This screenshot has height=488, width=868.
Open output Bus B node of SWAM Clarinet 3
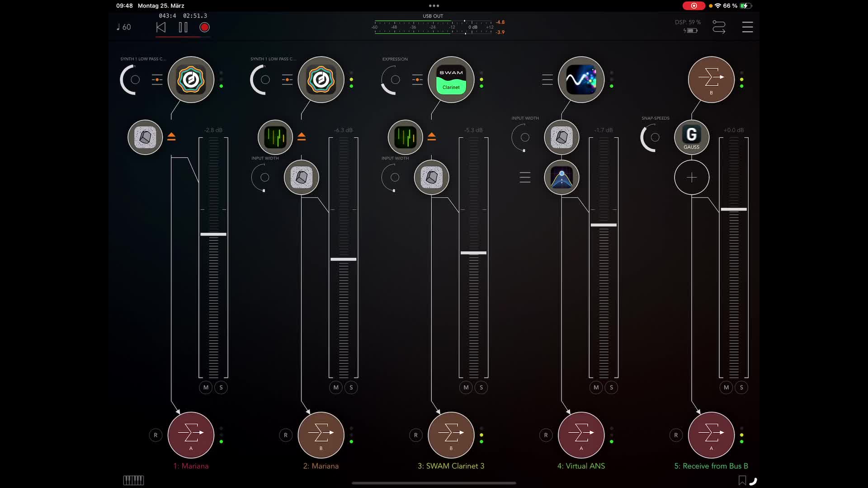point(451,435)
